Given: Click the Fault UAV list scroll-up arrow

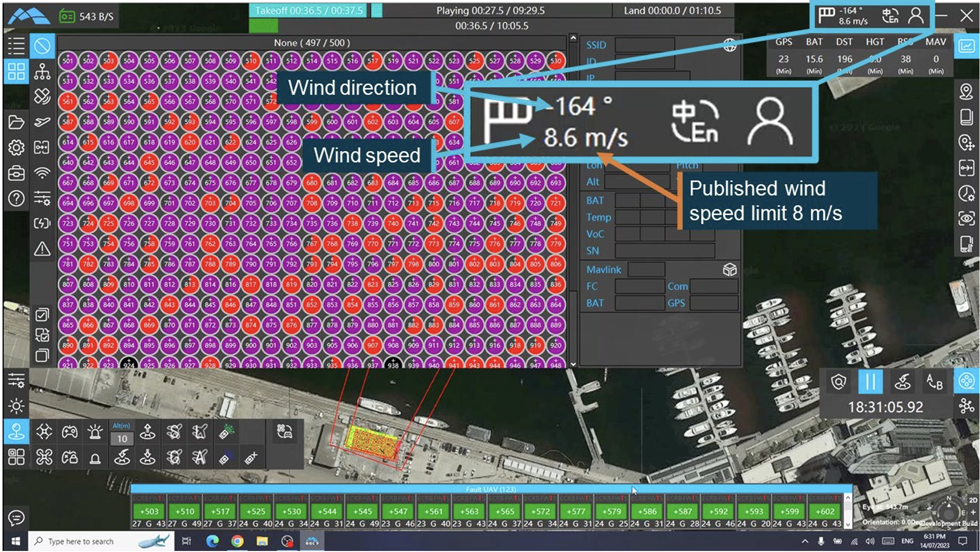Looking at the screenshot, I should coord(848,497).
